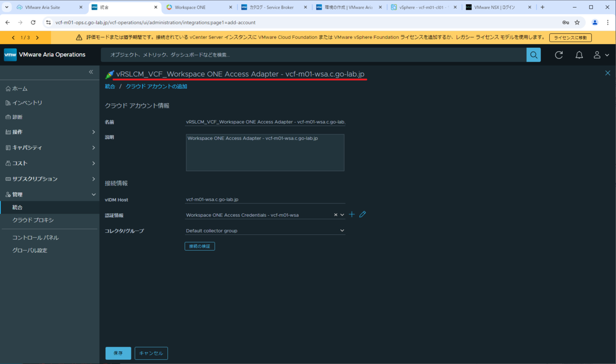Expand the サブスクリプション menu
This screenshot has width=616, height=364.
[x=50, y=179]
